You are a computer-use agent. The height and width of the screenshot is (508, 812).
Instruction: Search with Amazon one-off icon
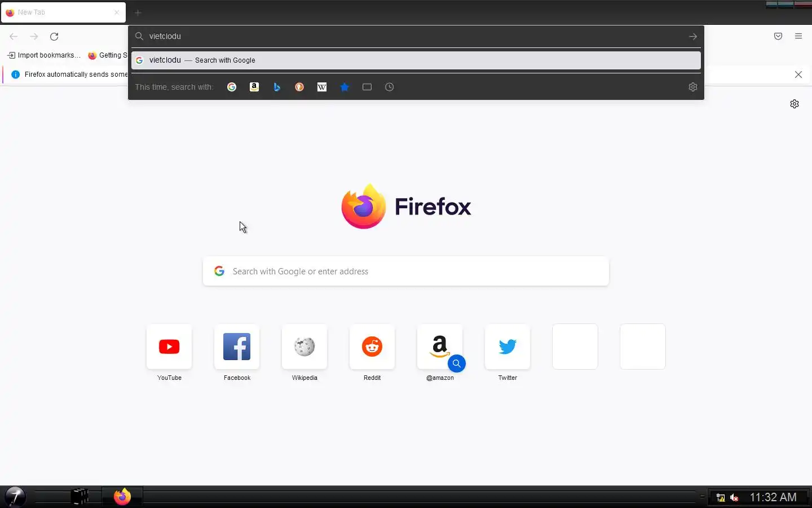(254, 87)
